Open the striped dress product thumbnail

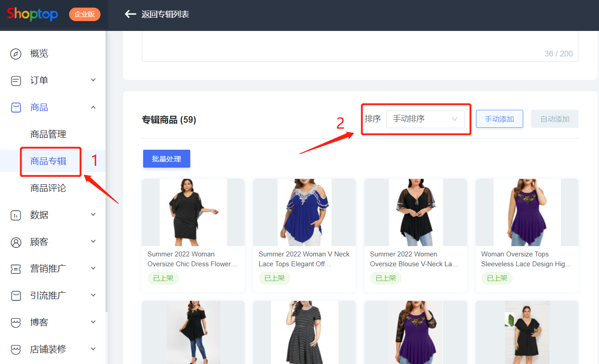(304, 332)
